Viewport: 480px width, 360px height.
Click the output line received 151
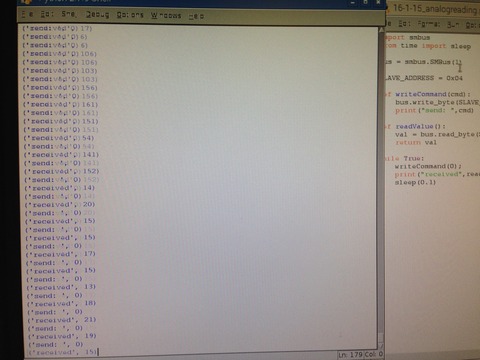pyautogui.click(x=61, y=121)
